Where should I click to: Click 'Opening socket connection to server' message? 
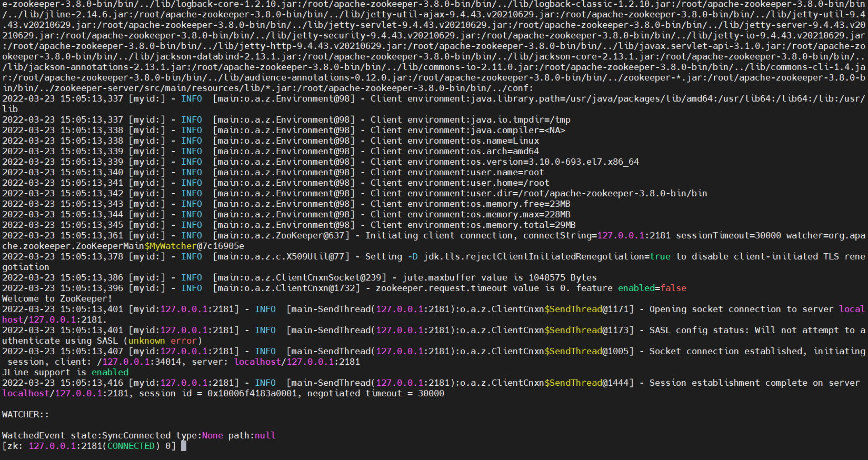coord(742,309)
